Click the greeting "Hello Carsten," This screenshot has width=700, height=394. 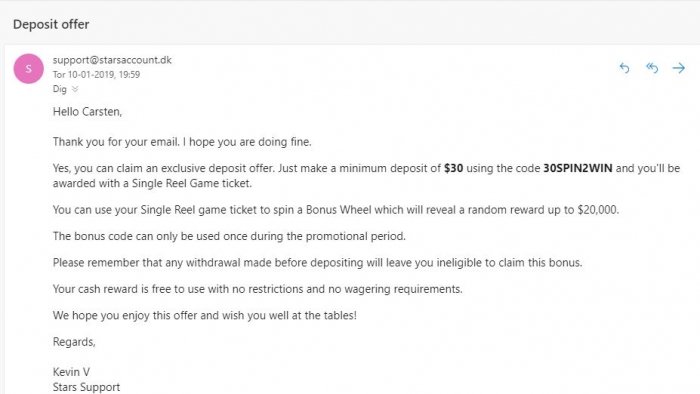pyautogui.click(x=87, y=112)
